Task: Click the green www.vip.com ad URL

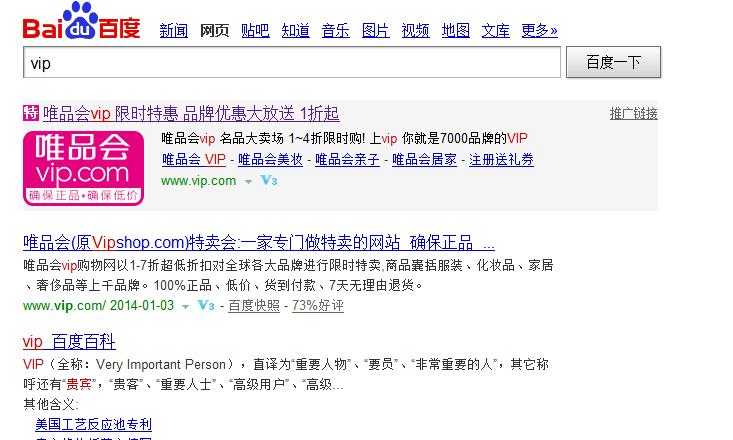Action: tap(199, 180)
